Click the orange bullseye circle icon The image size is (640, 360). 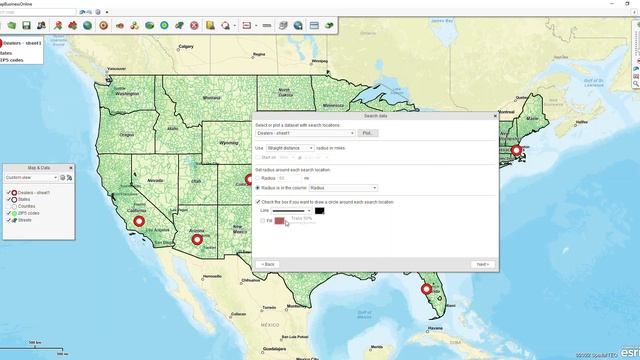pos(104,25)
